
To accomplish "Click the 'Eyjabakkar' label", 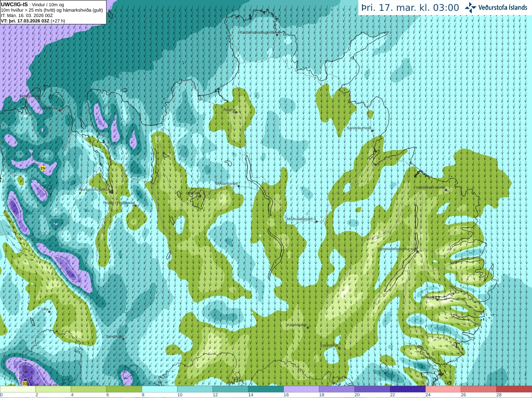I will [x=329, y=345].
